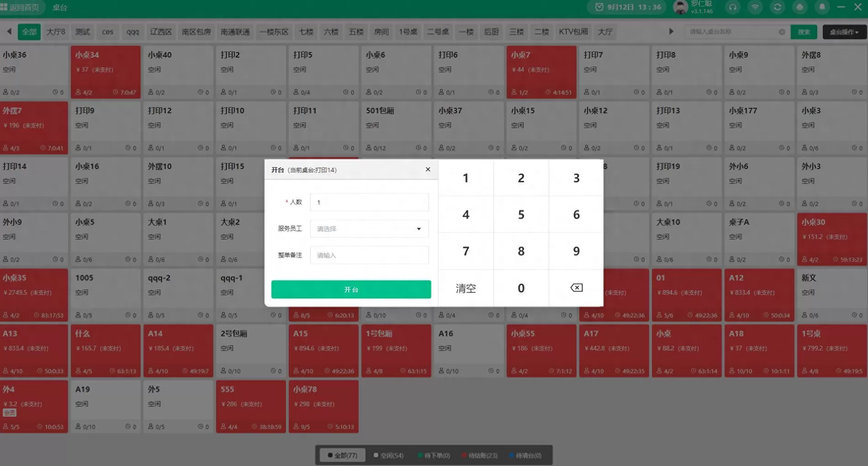
Task: Switch to the KTV包厢 area tab
Action: (x=573, y=32)
